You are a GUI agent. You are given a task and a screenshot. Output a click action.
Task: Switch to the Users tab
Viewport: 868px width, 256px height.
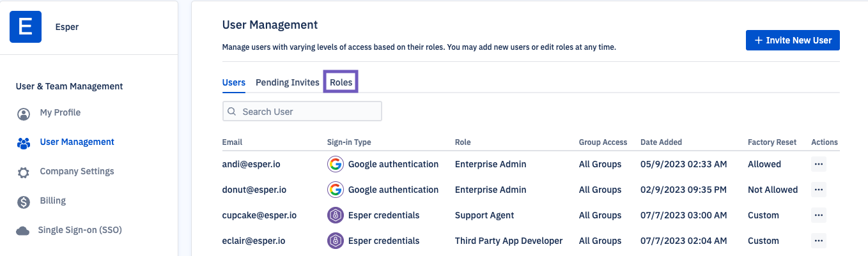[234, 82]
